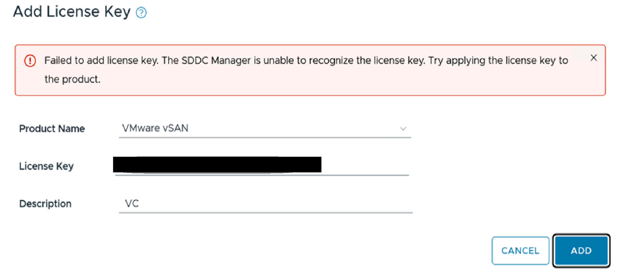The image size is (644, 274).
Task: Open the VMware vSAN product dropdown
Action: click(265, 129)
